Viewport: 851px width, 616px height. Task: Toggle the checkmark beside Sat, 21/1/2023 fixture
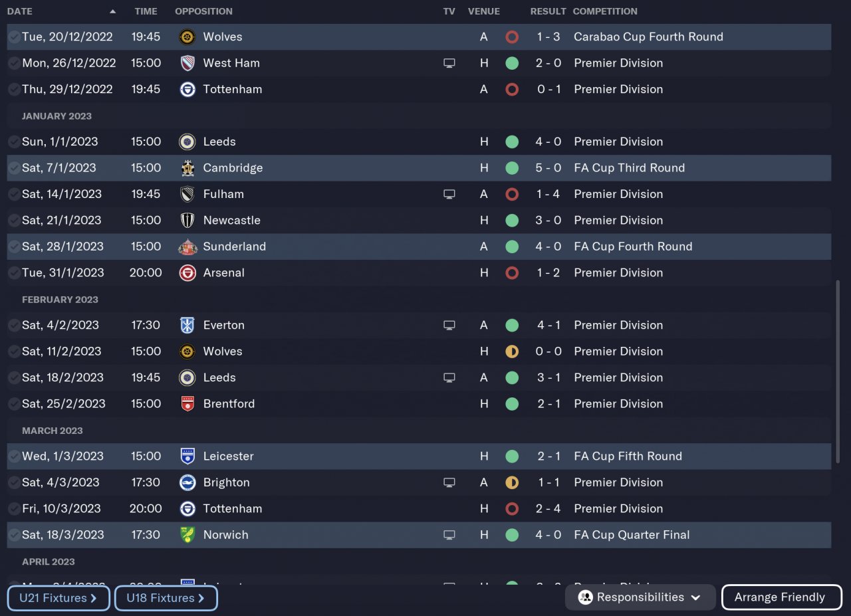tap(14, 221)
